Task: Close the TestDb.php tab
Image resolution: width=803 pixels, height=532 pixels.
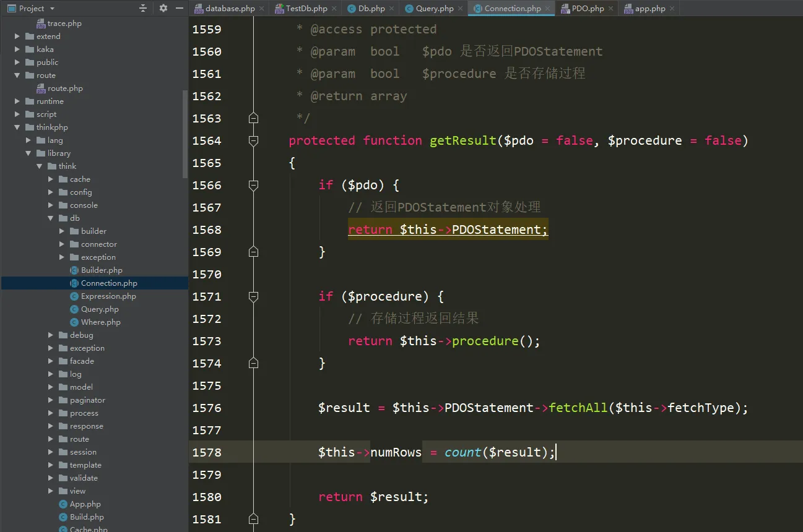Action: coord(335,9)
